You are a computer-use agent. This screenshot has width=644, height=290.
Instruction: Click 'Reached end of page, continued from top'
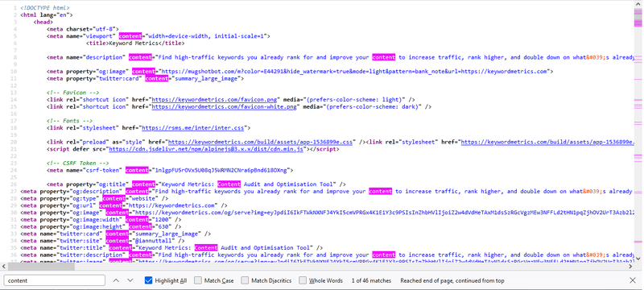point(452,281)
